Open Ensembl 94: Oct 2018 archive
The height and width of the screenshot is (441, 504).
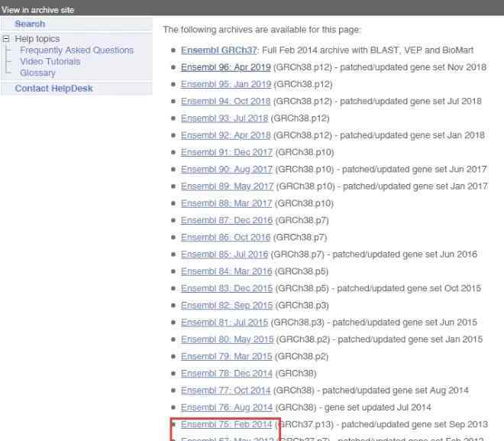225,102
